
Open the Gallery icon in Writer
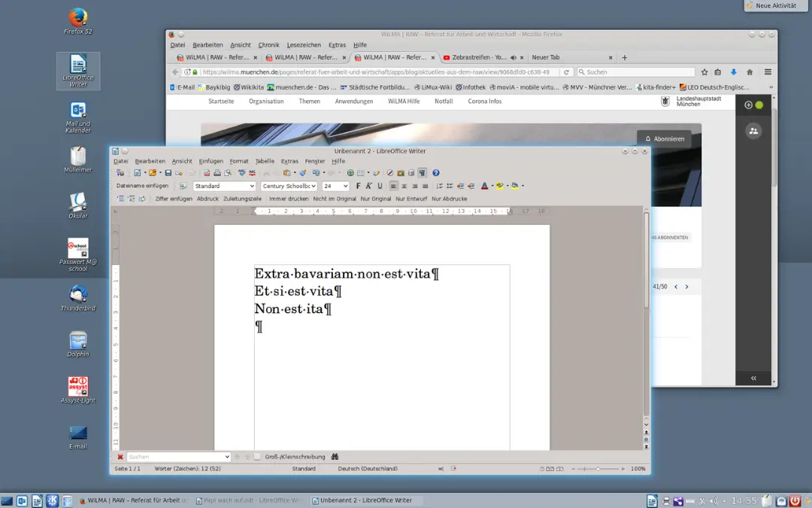pyautogui.click(x=400, y=172)
